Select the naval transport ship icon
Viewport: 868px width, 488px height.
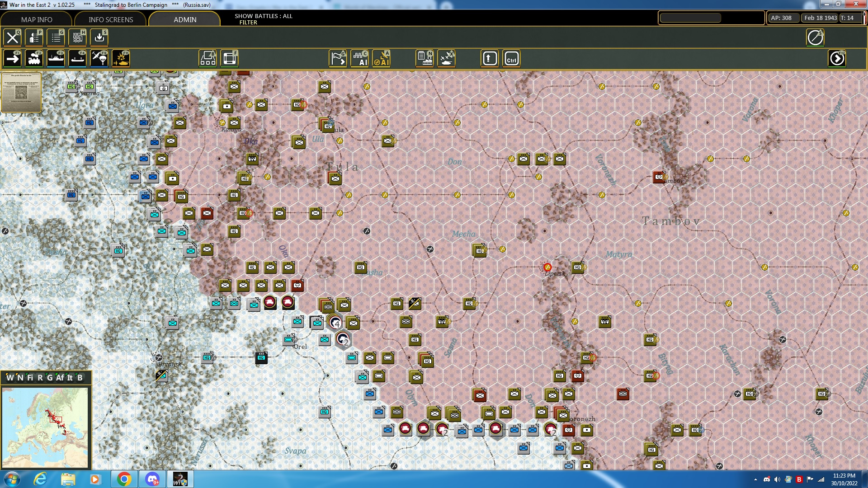coord(56,58)
